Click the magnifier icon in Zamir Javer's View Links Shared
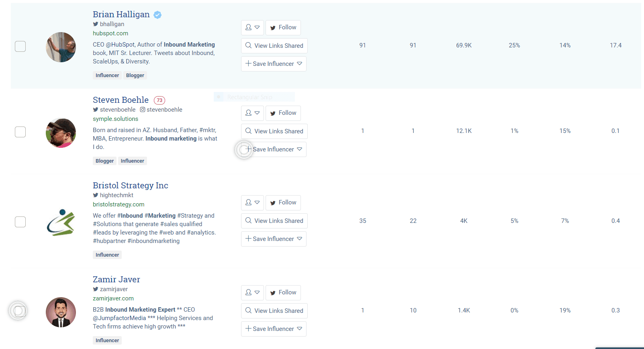The height and width of the screenshot is (349, 644). coord(249,310)
